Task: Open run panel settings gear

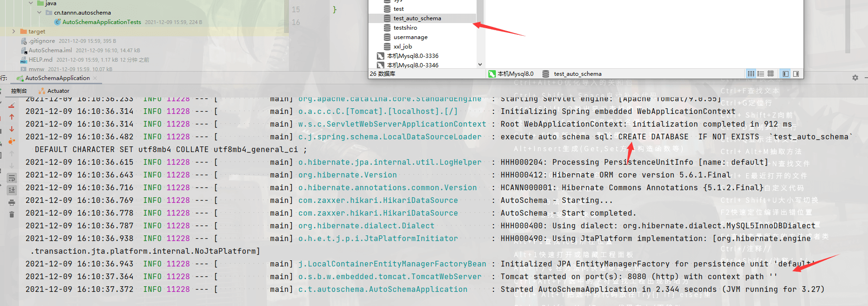Action: coord(855,78)
